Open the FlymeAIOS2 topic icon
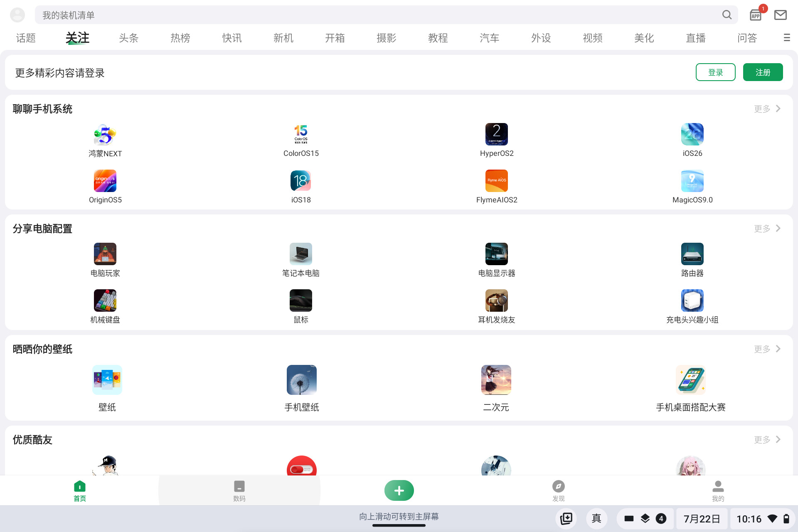Viewport: 798px width, 532px height. pyautogui.click(x=497, y=181)
